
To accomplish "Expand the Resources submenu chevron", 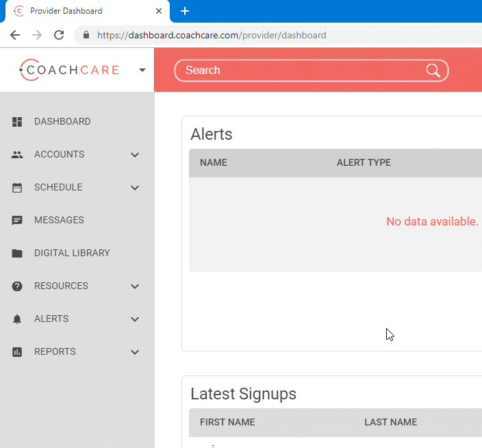I will coord(135,286).
